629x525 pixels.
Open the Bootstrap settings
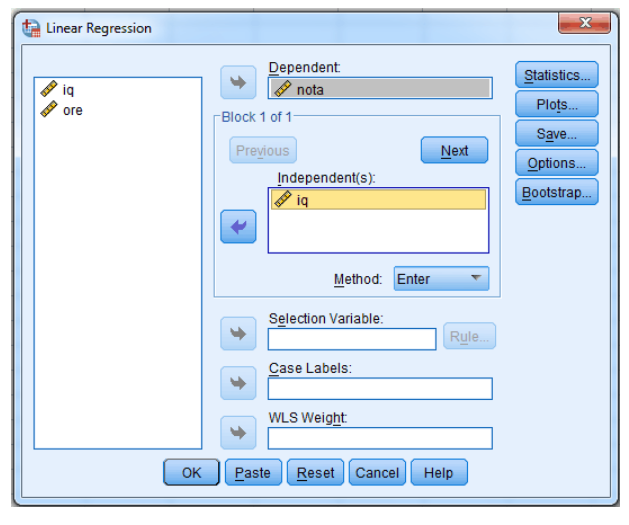click(557, 192)
